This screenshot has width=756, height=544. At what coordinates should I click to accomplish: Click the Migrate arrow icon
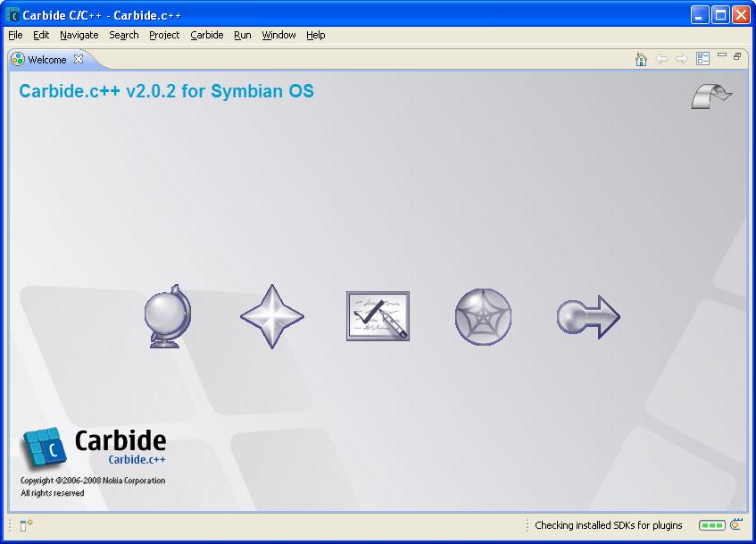588,316
